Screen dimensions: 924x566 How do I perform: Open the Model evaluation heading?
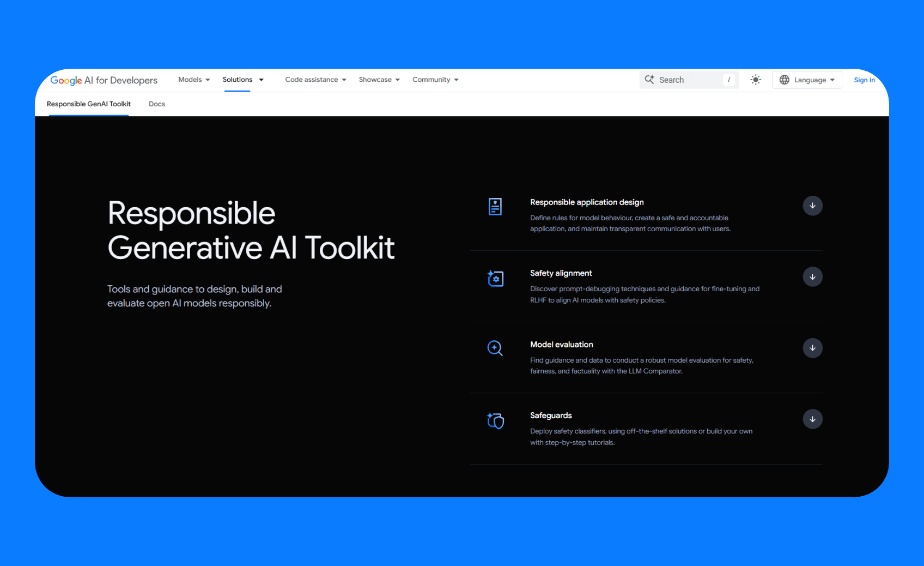click(x=561, y=345)
